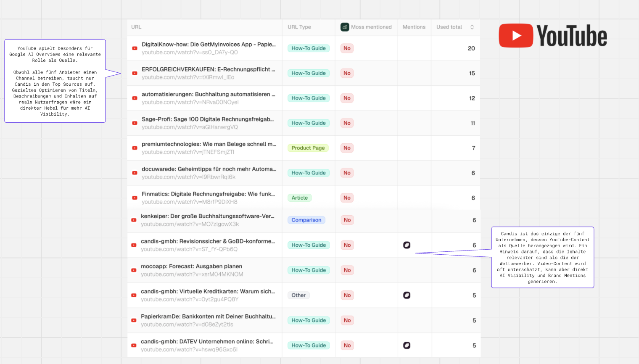
Task: Open the ERFOLGREICHVERKAUFEN E-Rechnungspflicht video link
Action: (208, 69)
